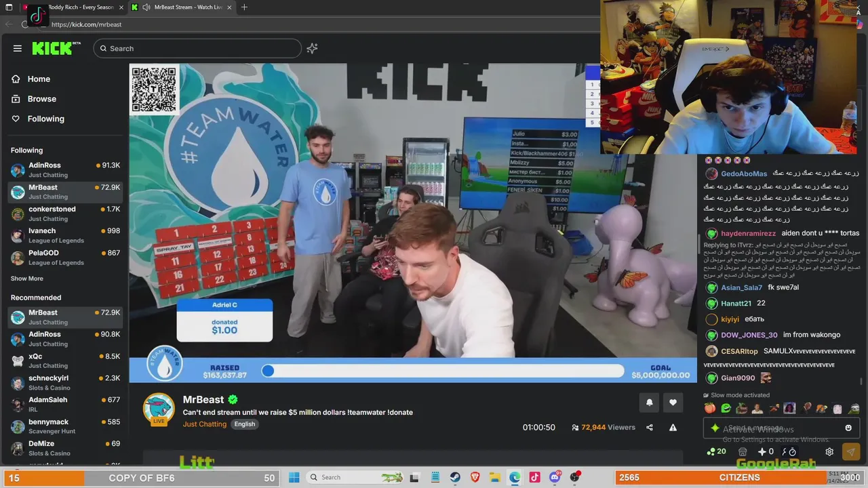Open OBS Studio from the taskbar
This screenshot has width=868, height=488.
(575, 477)
